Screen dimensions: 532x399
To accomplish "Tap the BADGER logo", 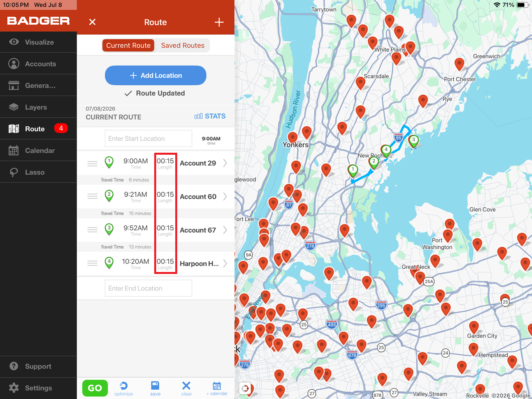I will pos(38,21).
